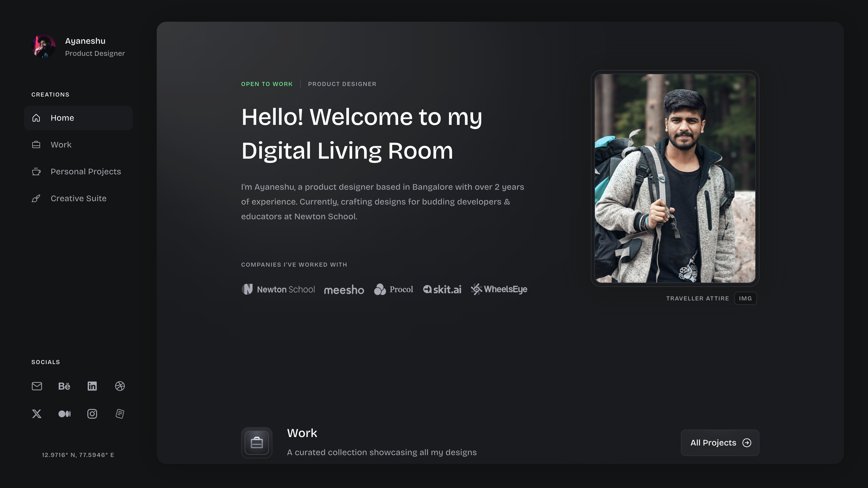Click the IMG badge under photo
This screenshot has height=488, width=868.
pyautogui.click(x=745, y=299)
